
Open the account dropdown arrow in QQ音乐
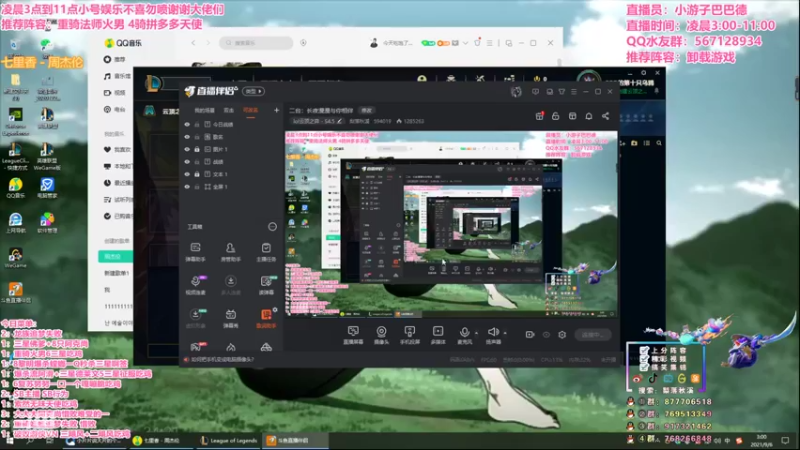465,43
